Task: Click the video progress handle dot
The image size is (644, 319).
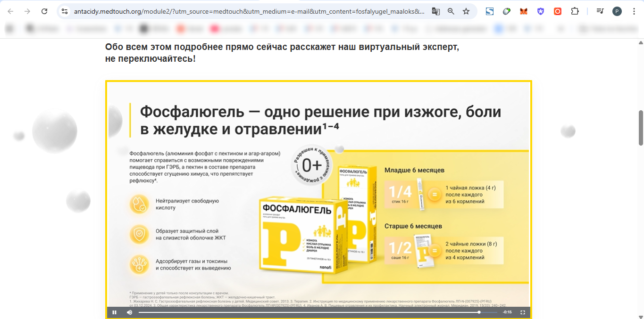Action: tap(479, 312)
